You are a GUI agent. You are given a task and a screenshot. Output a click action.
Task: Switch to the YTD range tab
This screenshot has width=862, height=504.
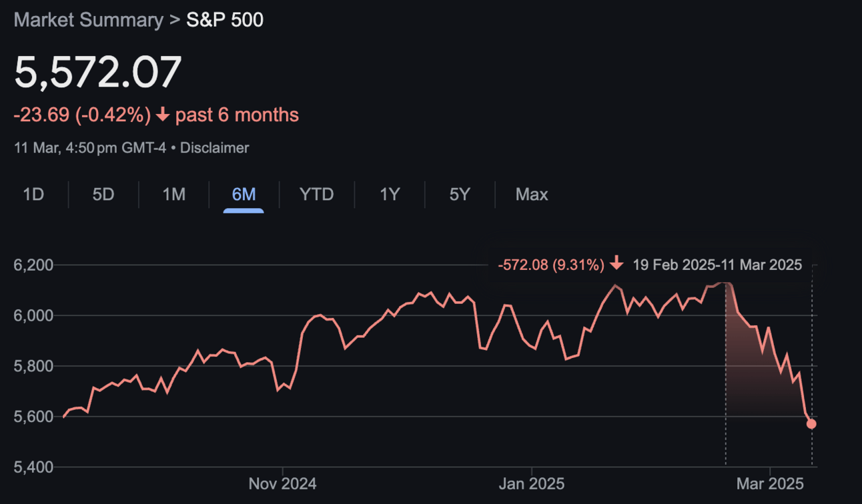click(x=316, y=195)
